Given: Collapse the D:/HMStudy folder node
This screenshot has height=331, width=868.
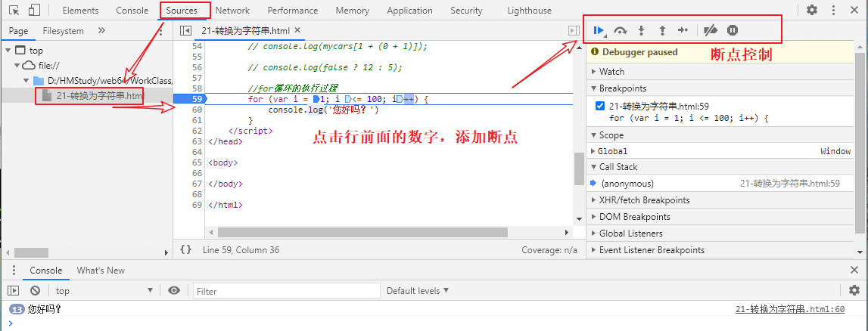Looking at the screenshot, I should click(26, 81).
